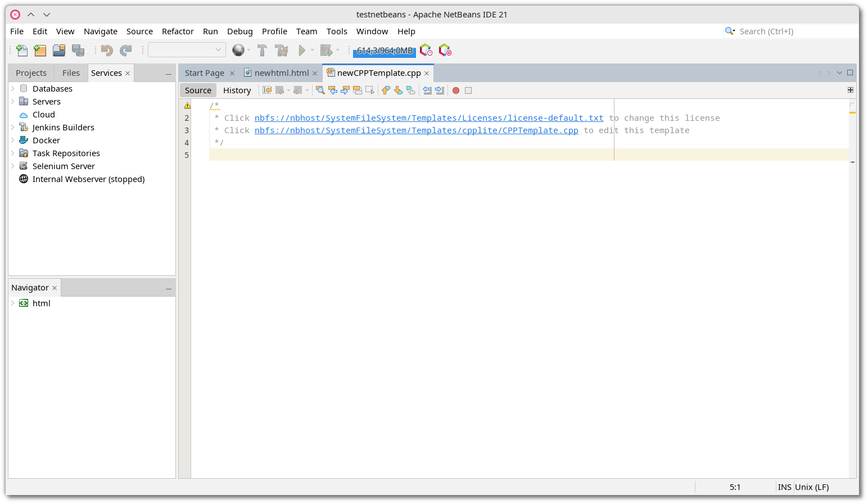The height and width of the screenshot is (504, 868).
Task: Click the Save All disks icon
Action: tap(78, 51)
